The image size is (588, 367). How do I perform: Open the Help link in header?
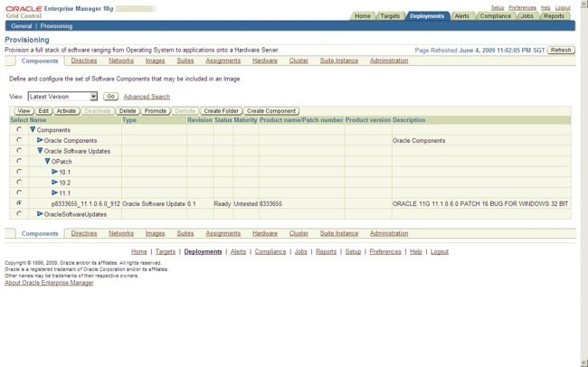[545, 7]
